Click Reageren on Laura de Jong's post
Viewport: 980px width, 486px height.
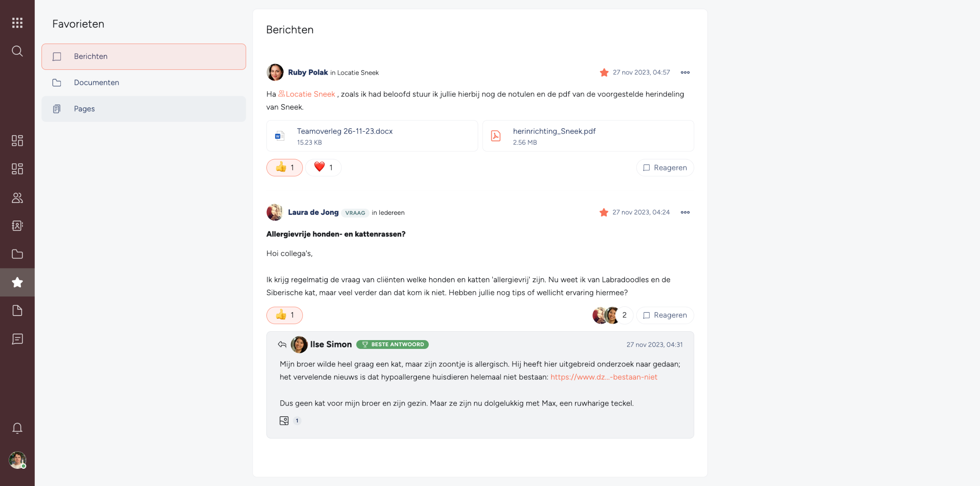(x=665, y=315)
